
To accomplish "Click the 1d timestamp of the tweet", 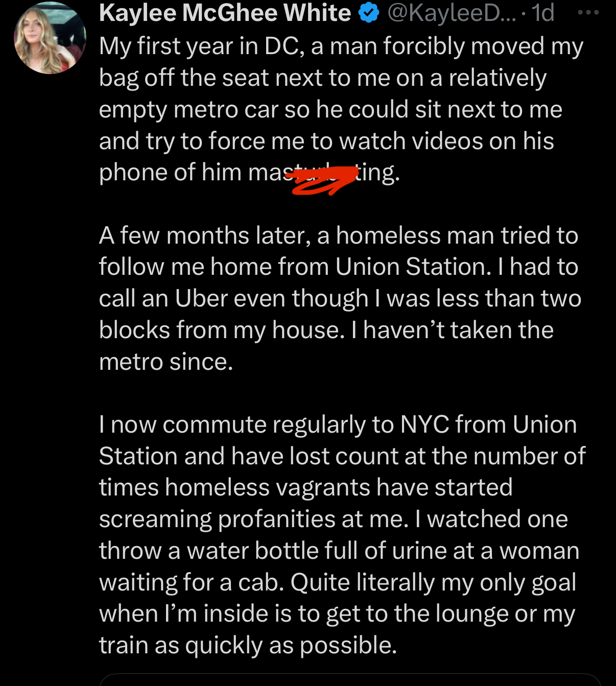I will pos(542,13).
